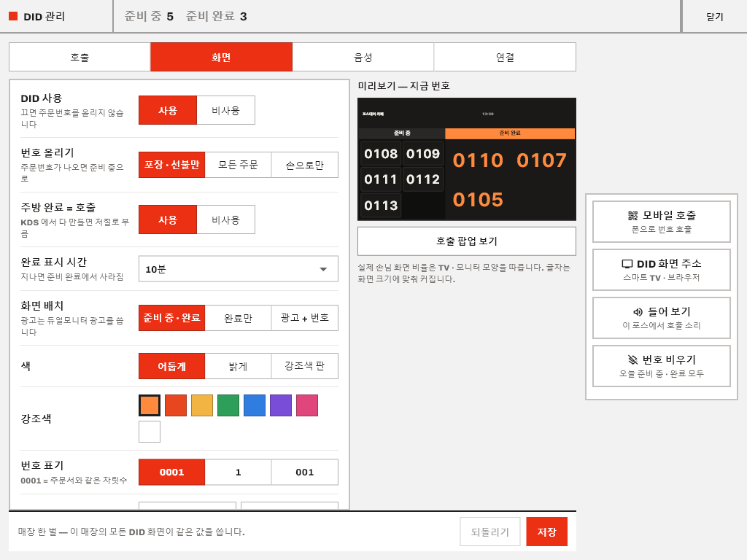The width and height of the screenshot is (747, 560).
Task: Set 번호 표기 format to 1
Action: tap(239, 472)
